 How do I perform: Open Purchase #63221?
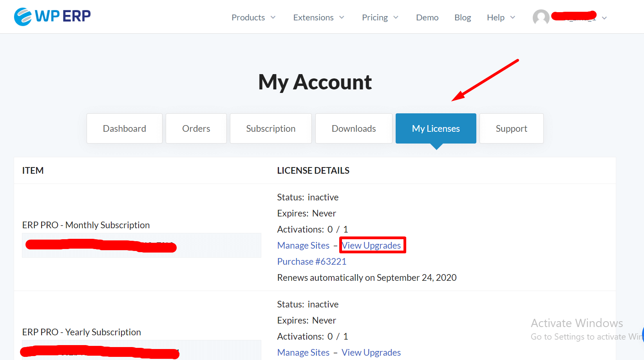pos(311,261)
